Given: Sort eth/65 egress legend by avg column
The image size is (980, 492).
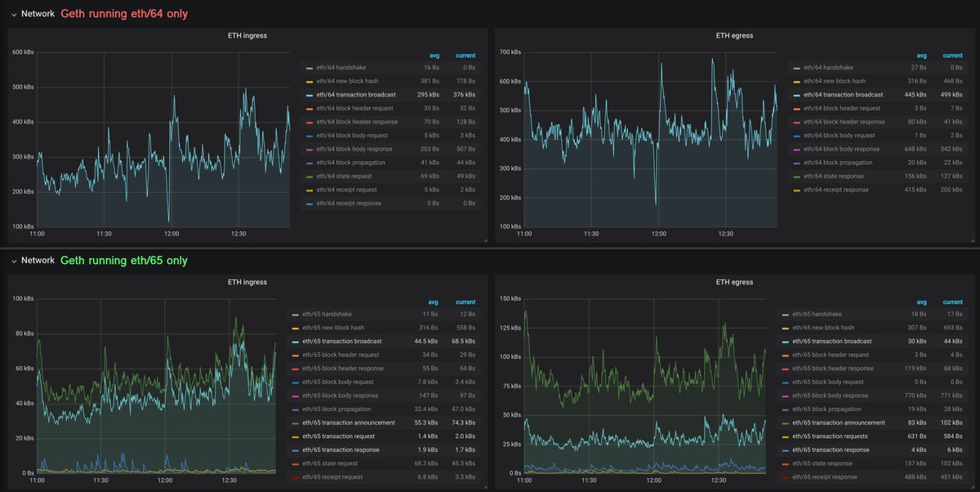Looking at the screenshot, I should coord(921,302).
